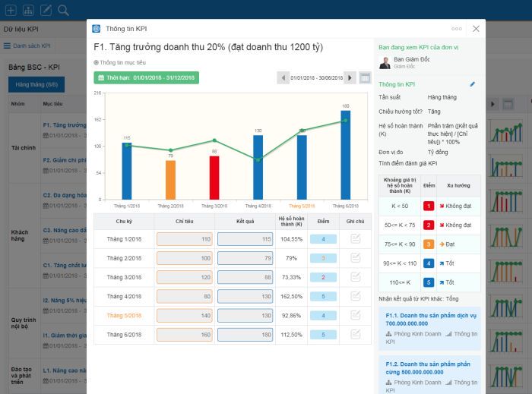Advance date range with right arrow
The height and width of the screenshot is (394, 532).
point(350,77)
